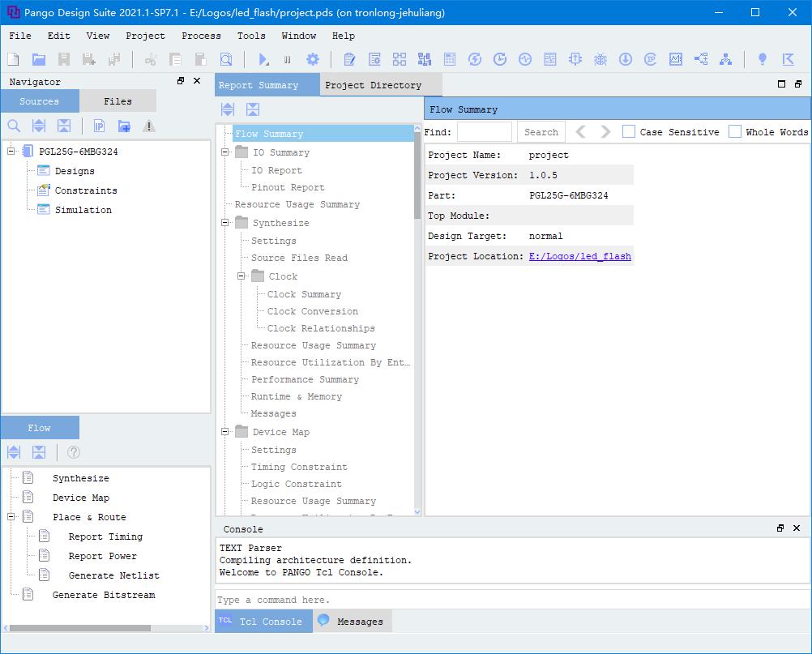Add source via folder-plus icon in Navigator
This screenshot has height=654, width=812.
124,126
